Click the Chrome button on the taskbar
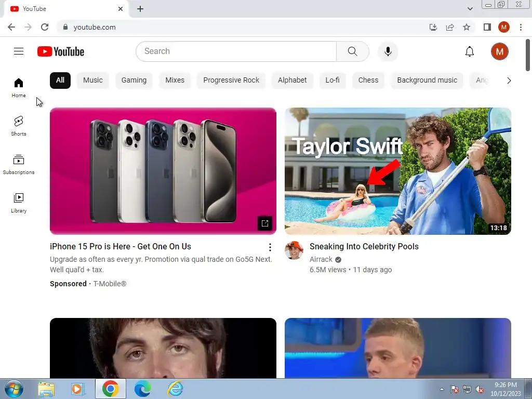532x399 pixels. click(110, 389)
